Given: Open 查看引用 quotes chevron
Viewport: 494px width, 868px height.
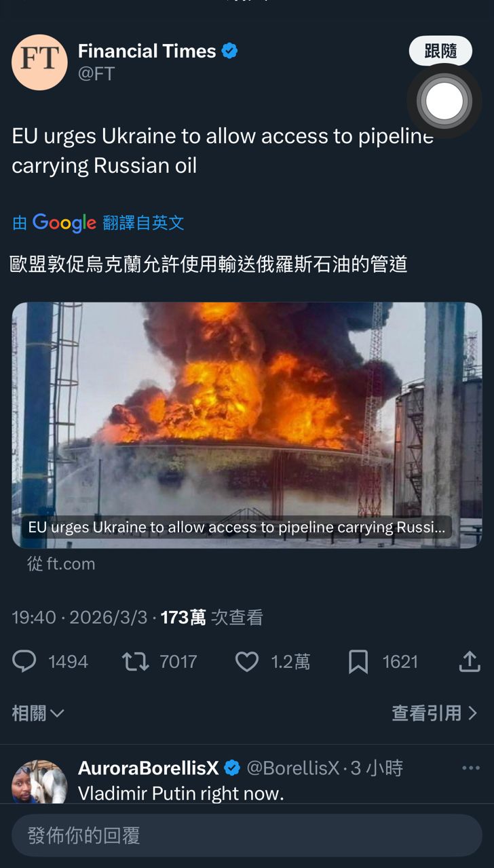Looking at the screenshot, I should pos(435,713).
